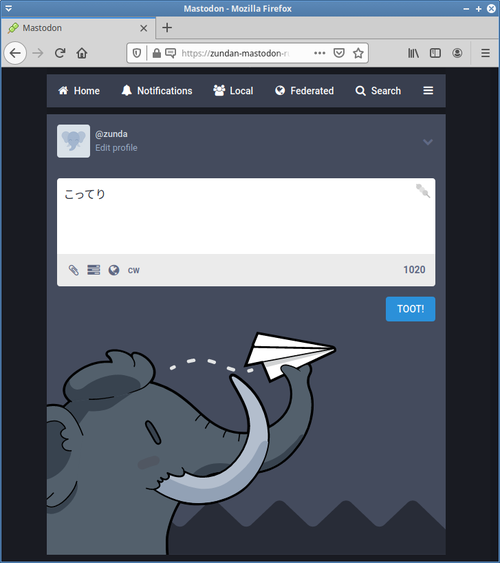Change post privacy with the globe icon

[x=114, y=270]
